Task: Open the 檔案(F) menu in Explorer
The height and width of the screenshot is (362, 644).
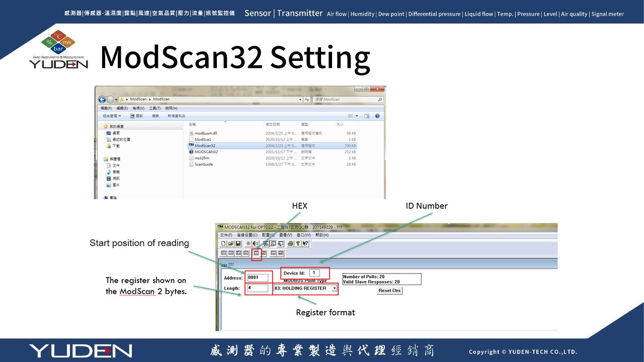Action: [106, 108]
